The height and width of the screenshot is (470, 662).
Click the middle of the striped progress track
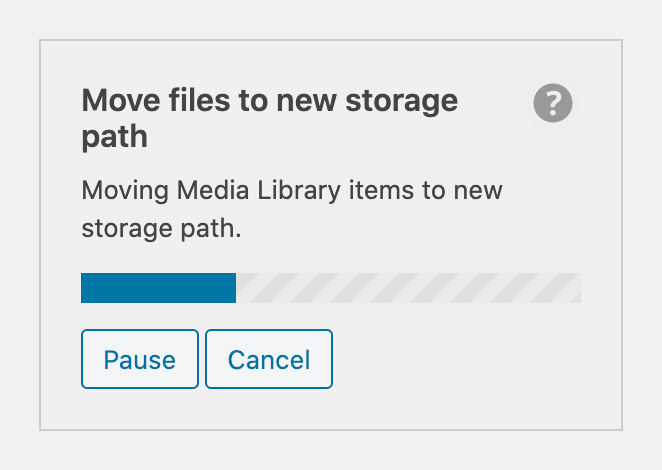(x=408, y=288)
